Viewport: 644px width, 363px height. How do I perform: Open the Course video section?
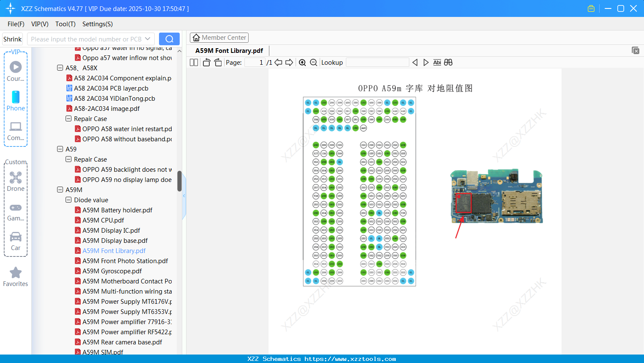point(16,71)
